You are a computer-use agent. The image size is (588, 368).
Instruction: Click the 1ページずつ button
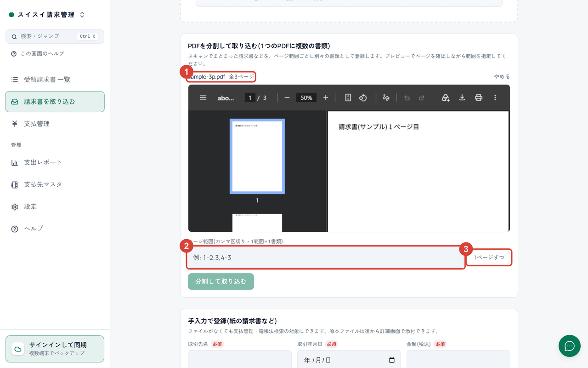pyautogui.click(x=489, y=258)
